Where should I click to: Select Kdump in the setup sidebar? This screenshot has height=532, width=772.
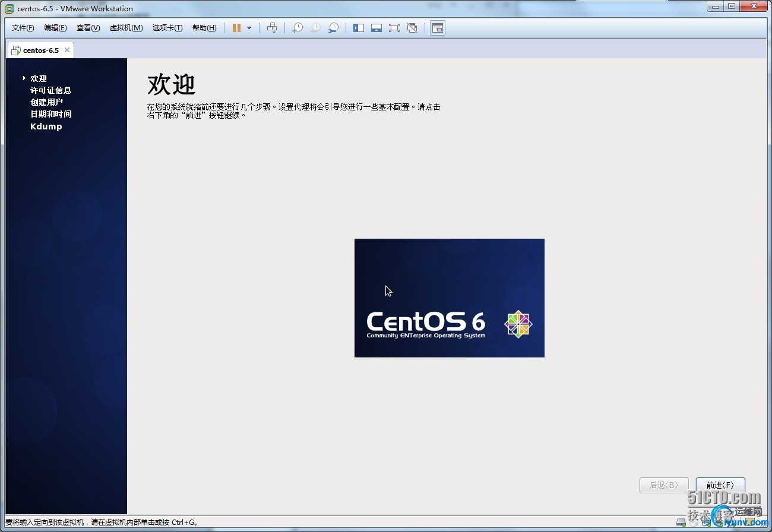[x=46, y=126]
